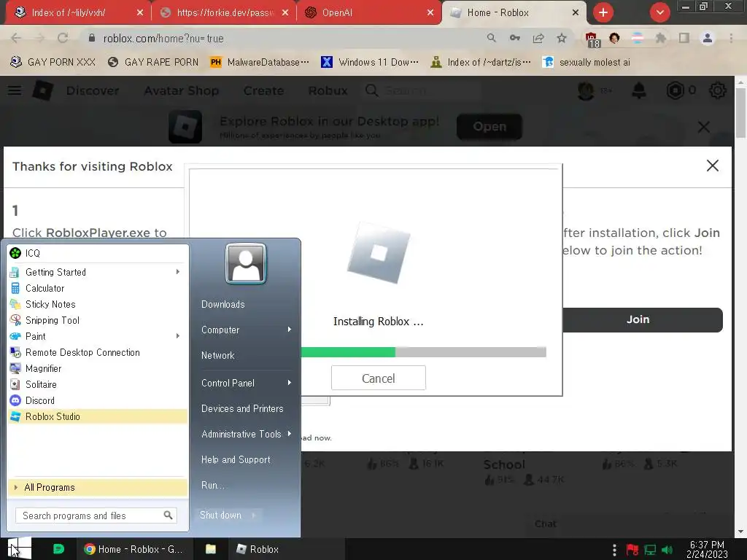Viewport: 747px width, 560px height.
Task: Bookmark this page with the star icon
Action: tap(562, 38)
